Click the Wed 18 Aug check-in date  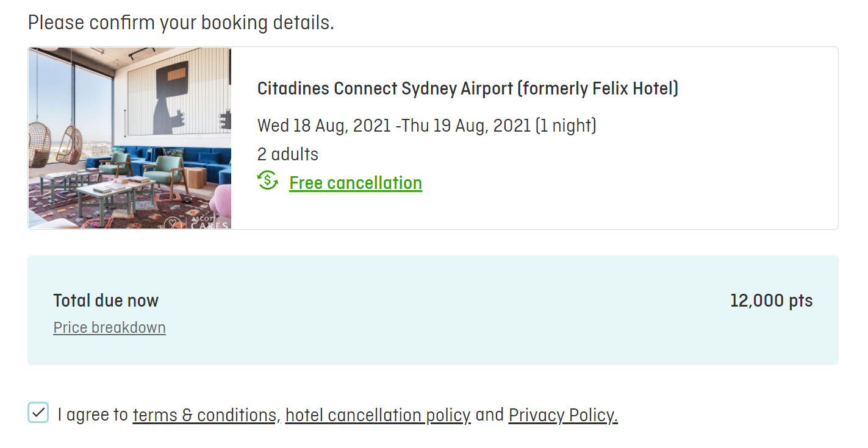pyautogui.click(x=324, y=126)
